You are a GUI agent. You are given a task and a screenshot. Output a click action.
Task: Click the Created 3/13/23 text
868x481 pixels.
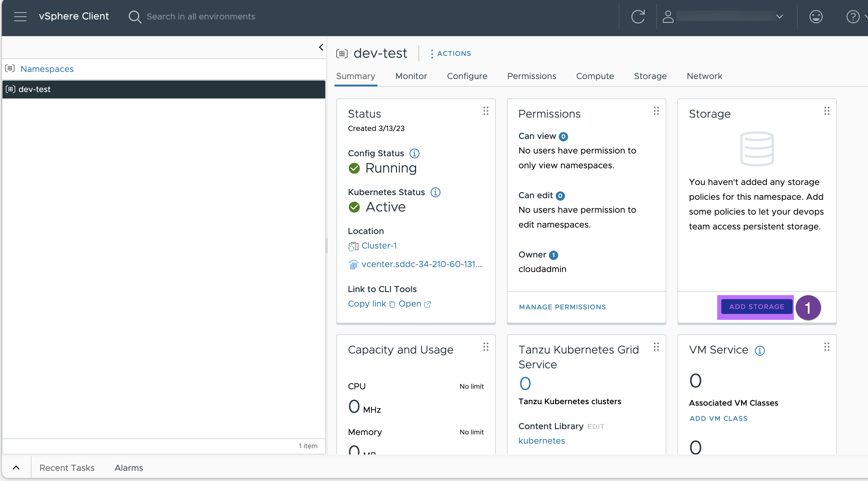[376, 128]
